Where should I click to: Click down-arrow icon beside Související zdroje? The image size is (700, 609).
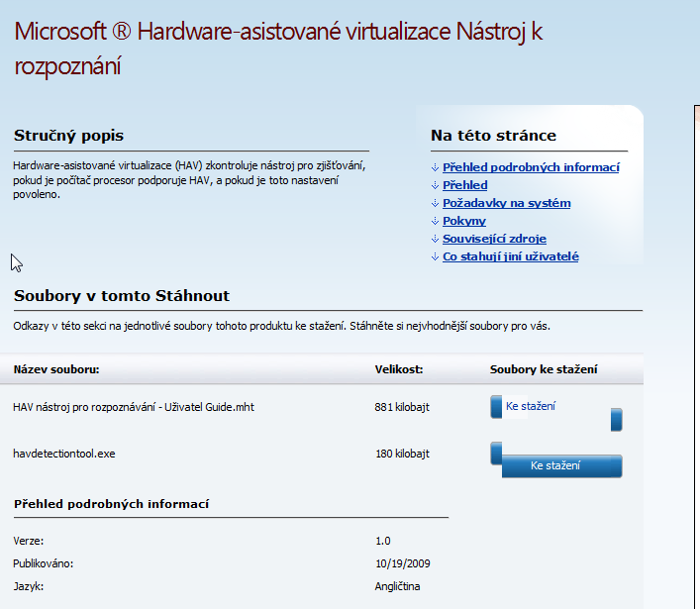coord(436,240)
